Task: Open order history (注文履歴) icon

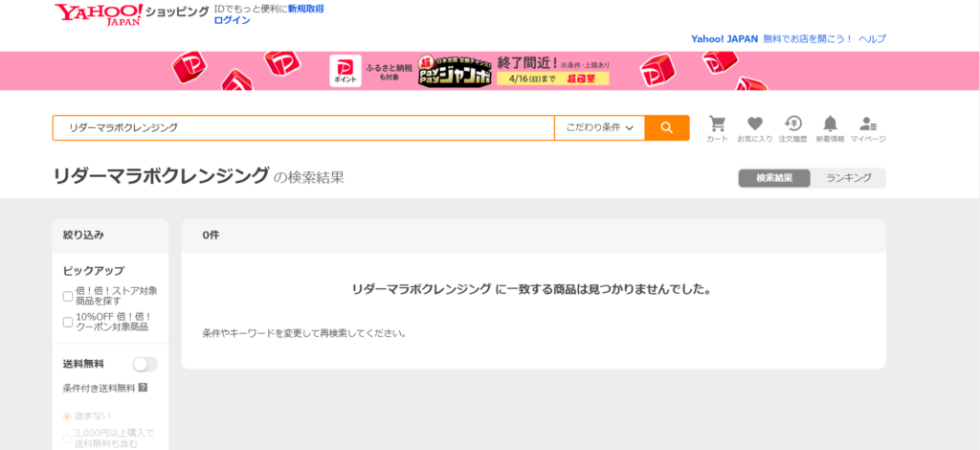Action: click(x=792, y=124)
